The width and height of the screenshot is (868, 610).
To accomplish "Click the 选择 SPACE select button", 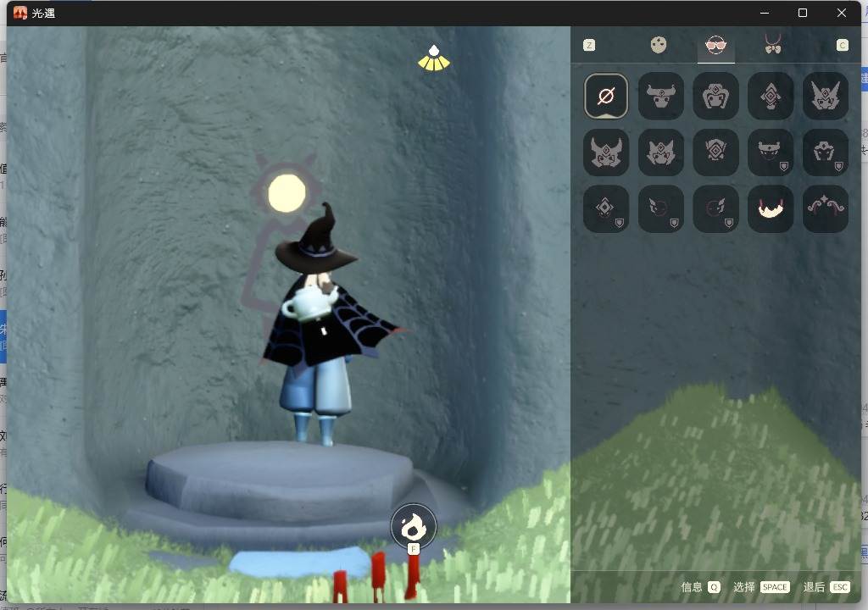I will click(761, 587).
